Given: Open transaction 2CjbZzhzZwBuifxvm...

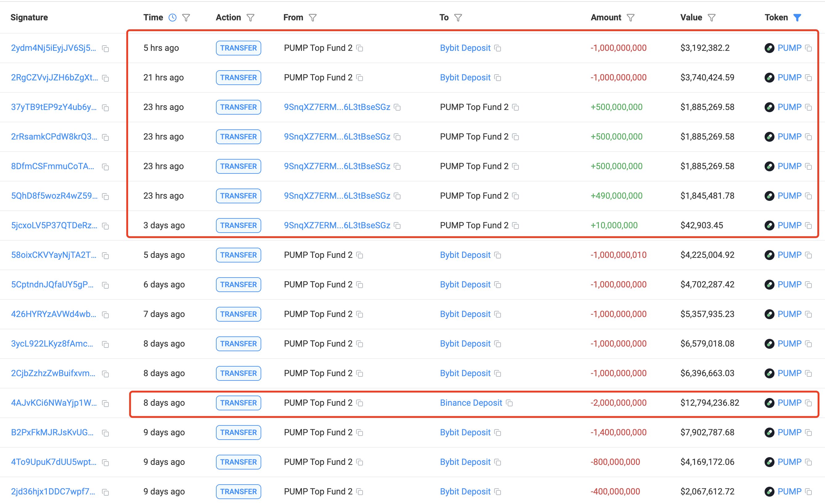Looking at the screenshot, I should pos(53,373).
